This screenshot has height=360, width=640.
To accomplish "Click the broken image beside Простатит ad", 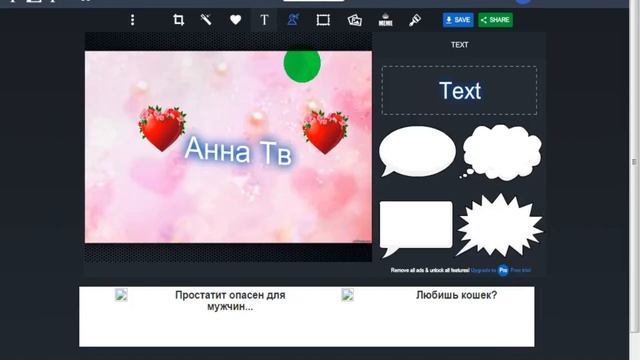I will [121, 295].
